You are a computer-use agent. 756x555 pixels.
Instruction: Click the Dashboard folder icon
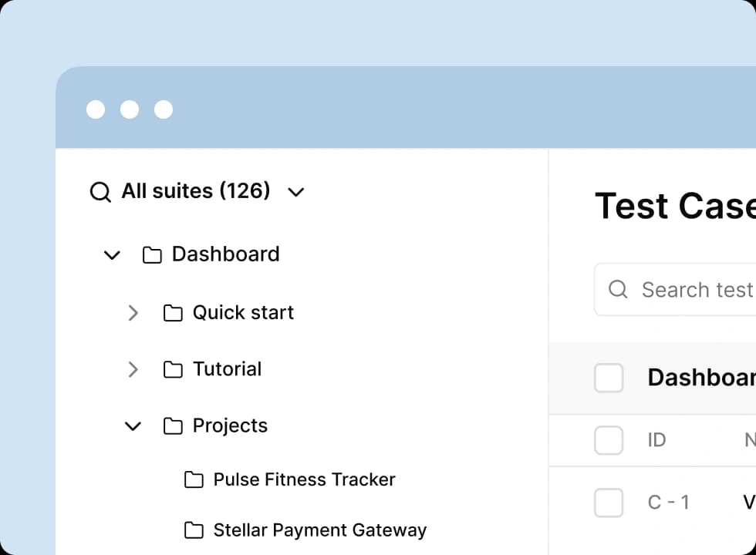click(152, 255)
